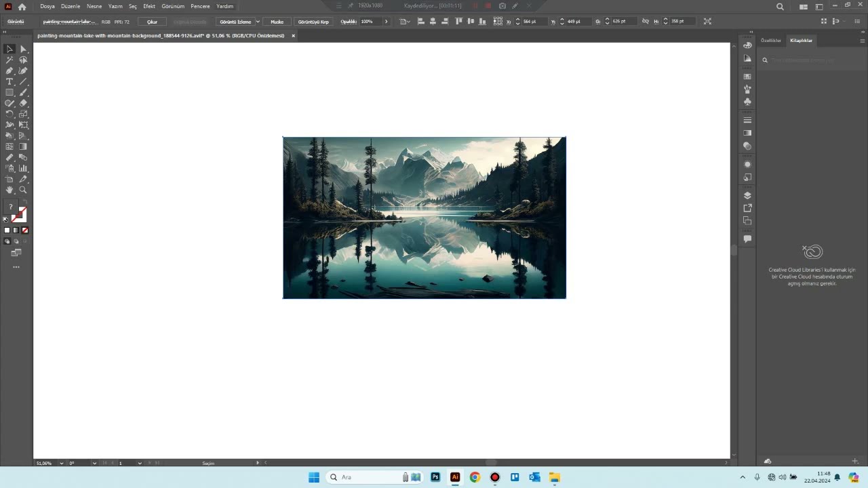
Task: Select the Line Segment tool
Action: pyautogui.click(x=23, y=81)
